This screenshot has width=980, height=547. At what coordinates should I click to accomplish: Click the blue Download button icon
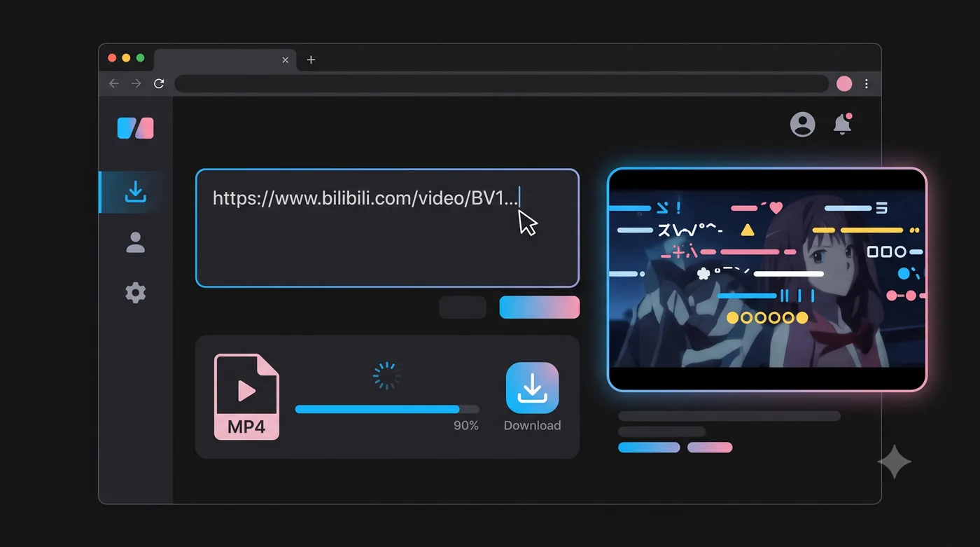pyautogui.click(x=532, y=388)
